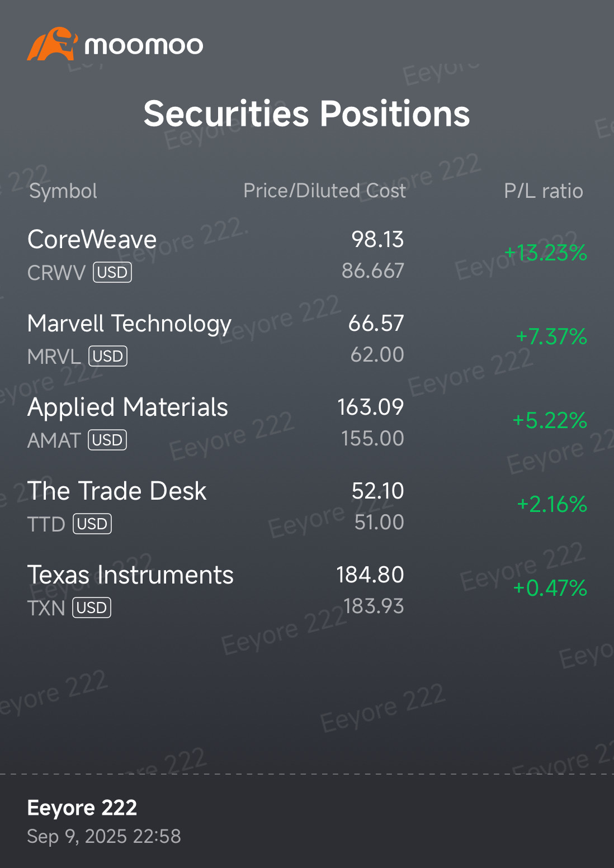Click the +13.23% P/L value
614x868 pixels.
(545, 253)
